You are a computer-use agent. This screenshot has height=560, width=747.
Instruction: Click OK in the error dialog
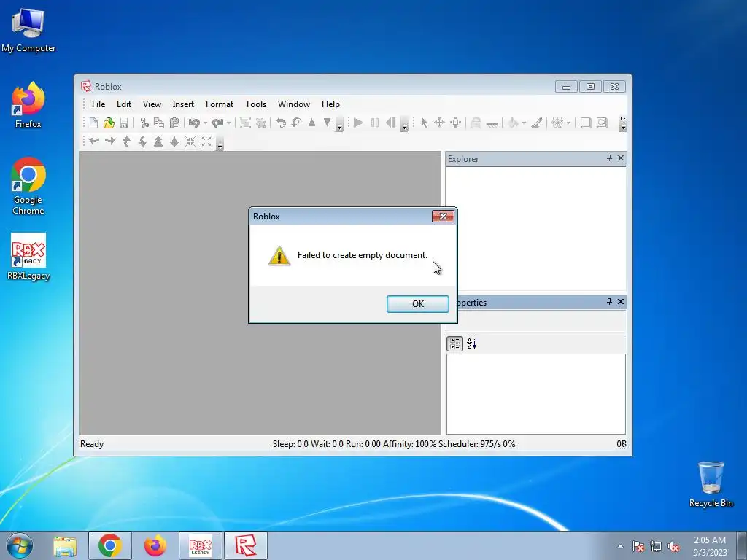pos(418,304)
